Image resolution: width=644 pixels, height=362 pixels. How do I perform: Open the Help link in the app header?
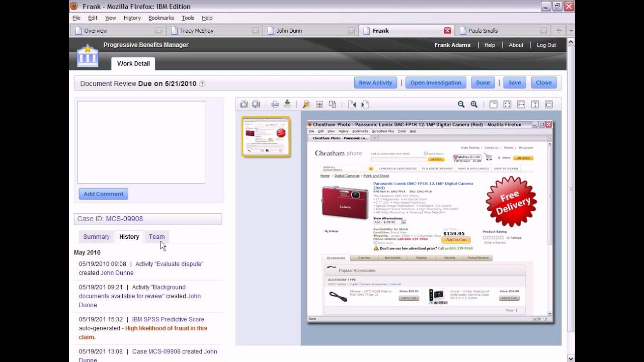coord(490,45)
